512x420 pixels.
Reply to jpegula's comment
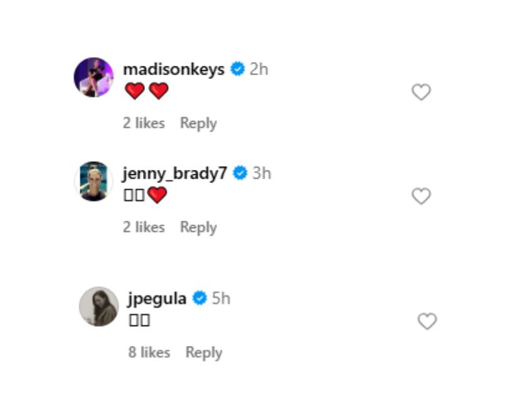click(x=203, y=352)
